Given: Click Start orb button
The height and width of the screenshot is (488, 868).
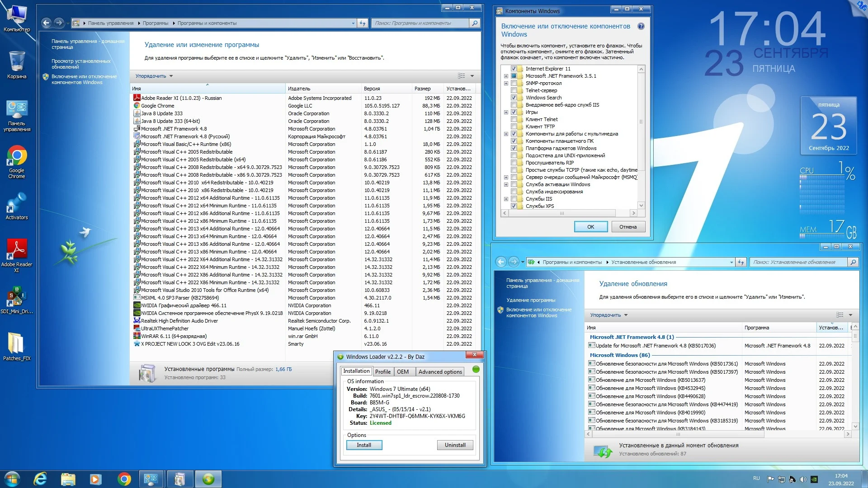Looking at the screenshot, I should (x=12, y=479).
